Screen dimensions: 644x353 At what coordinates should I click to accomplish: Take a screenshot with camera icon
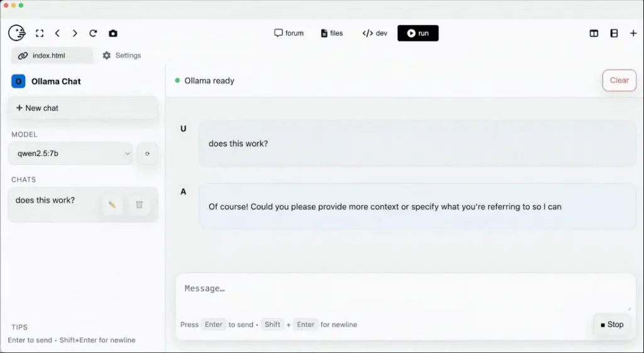[x=113, y=33]
